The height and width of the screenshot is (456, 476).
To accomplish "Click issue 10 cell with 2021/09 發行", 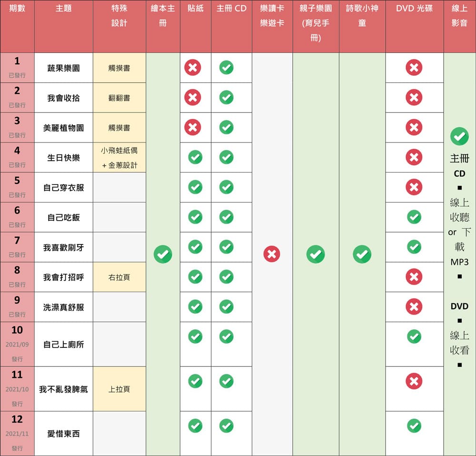I will 17,344.
